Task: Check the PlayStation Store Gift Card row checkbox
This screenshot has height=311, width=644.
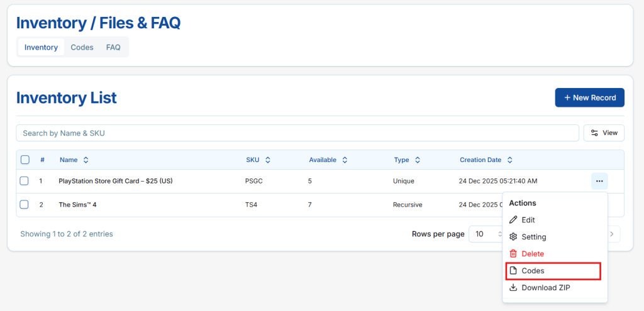Action: [x=25, y=181]
